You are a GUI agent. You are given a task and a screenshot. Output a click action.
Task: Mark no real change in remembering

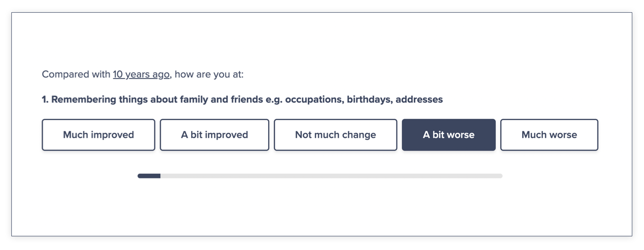click(335, 135)
